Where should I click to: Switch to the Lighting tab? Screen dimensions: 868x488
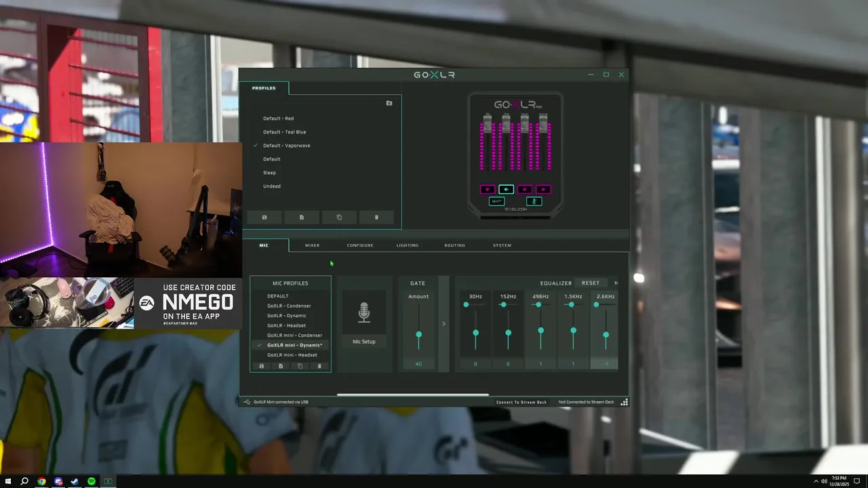pyautogui.click(x=408, y=245)
